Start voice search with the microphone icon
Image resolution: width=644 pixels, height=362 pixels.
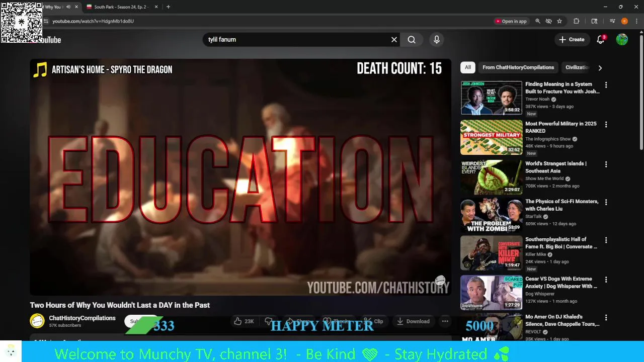click(x=437, y=40)
